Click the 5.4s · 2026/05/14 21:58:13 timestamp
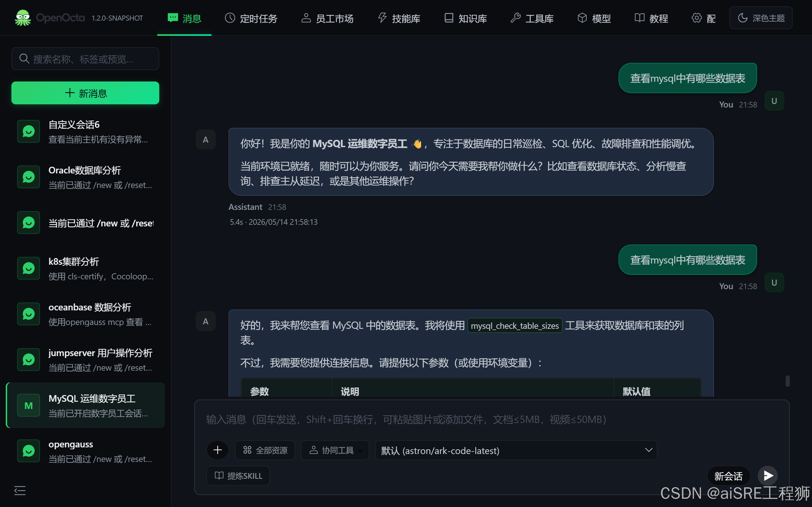This screenshot has height=507, width=812. [274, 222]
